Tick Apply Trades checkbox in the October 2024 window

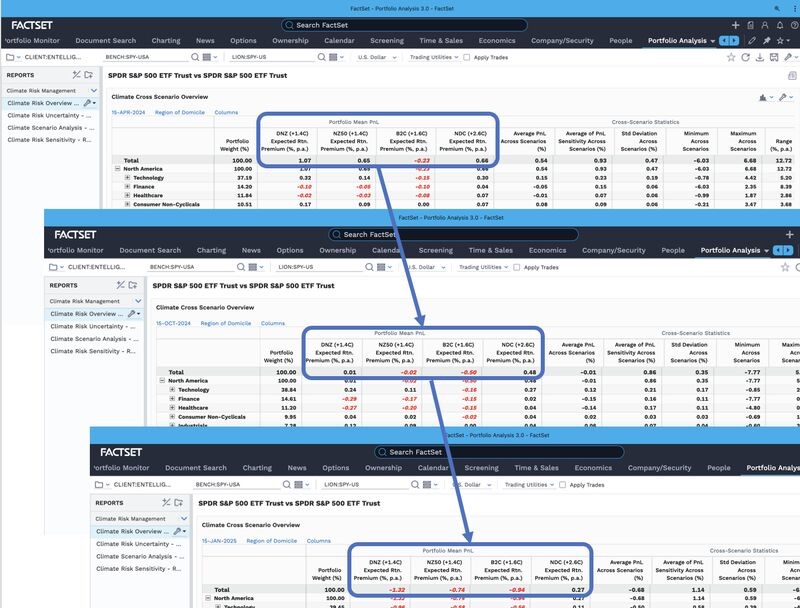[x=516, y=267]
